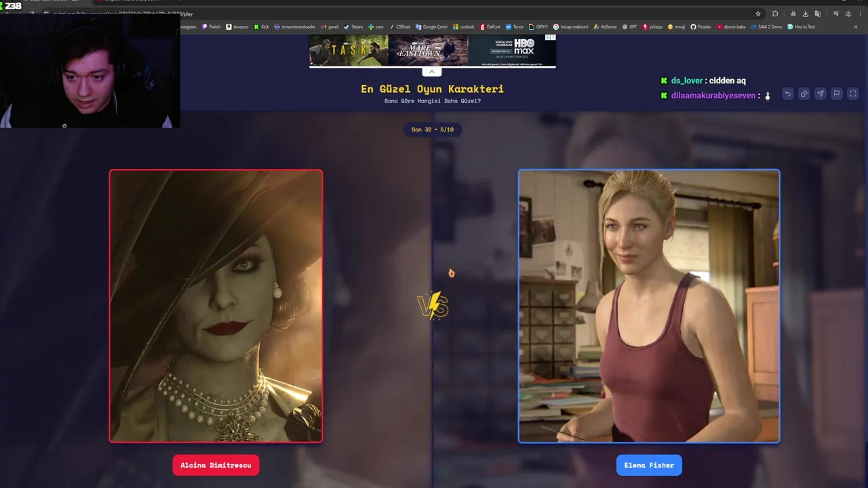The width and height of the screenshot is (868, 488).
Task: Open the GPT bookmark
Action: pyautogui.click(x=629, y=27)
